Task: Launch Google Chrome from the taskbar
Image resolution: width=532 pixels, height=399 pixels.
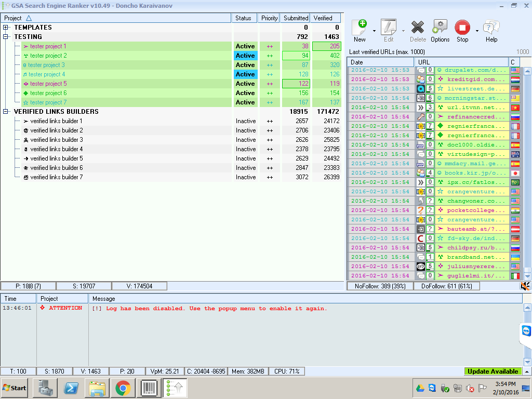Action: [123, 388]
